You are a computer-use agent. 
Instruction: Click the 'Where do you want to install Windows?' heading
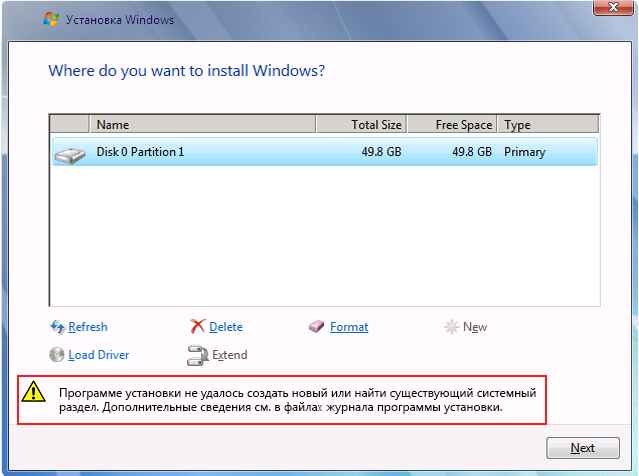[187, 71]
